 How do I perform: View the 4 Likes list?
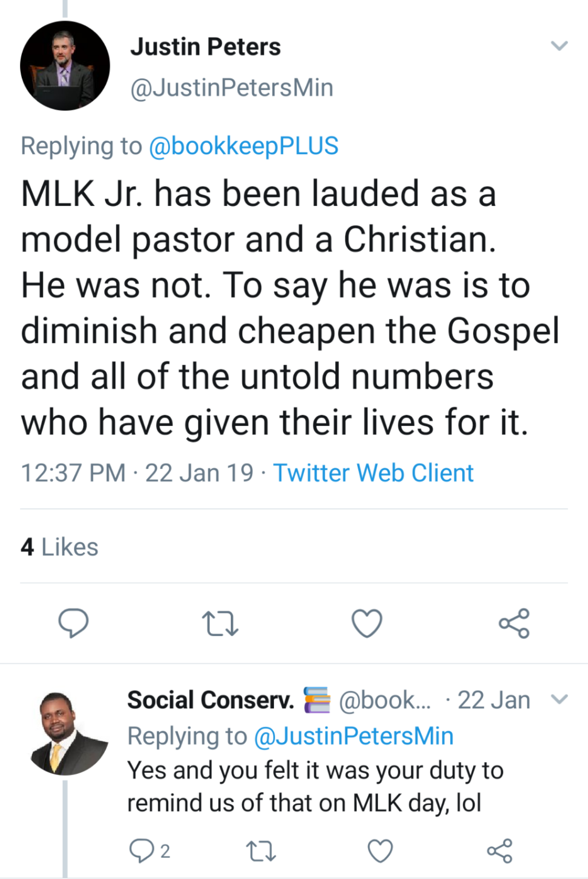click(x=59, y=547)
